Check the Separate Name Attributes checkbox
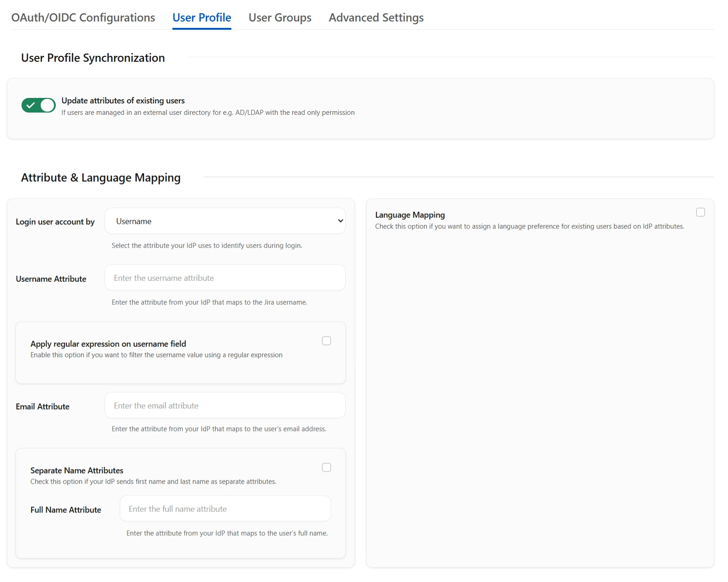 pos(327,467)
